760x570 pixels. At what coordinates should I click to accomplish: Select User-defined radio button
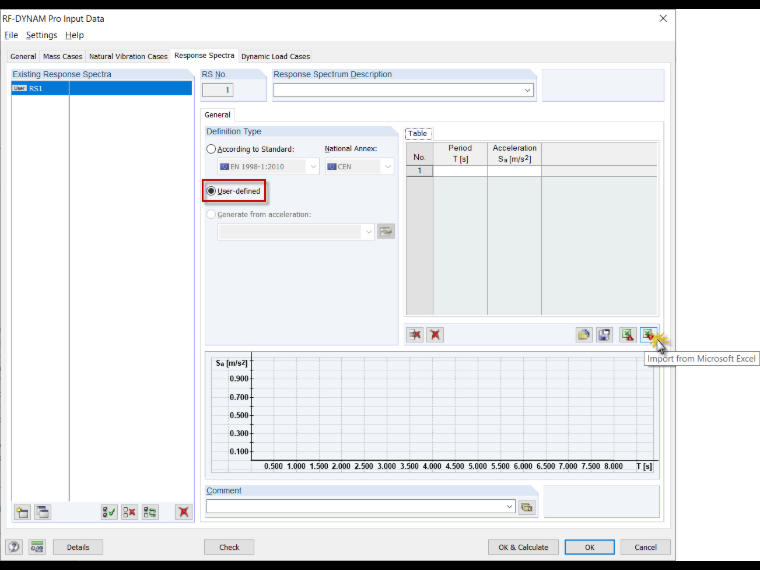pyautogui.click(x=211, y=191)
